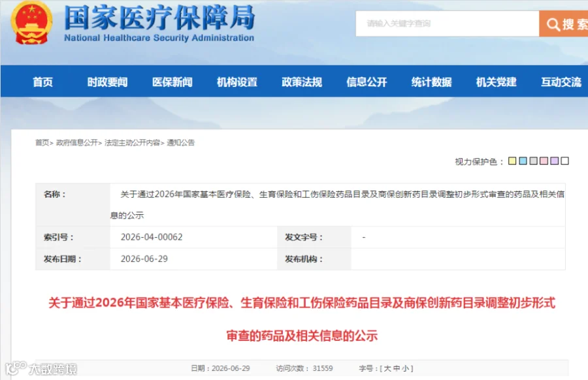Select the purple eye-protection color swatch
Image resolution: width=588 pixels, height=380 pixels.
pyautogui.click(x=554, y=161)
